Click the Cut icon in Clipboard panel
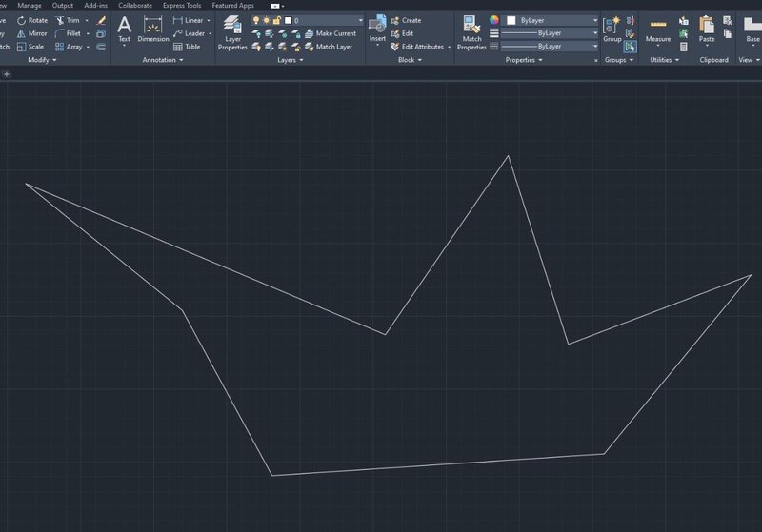 728,20
